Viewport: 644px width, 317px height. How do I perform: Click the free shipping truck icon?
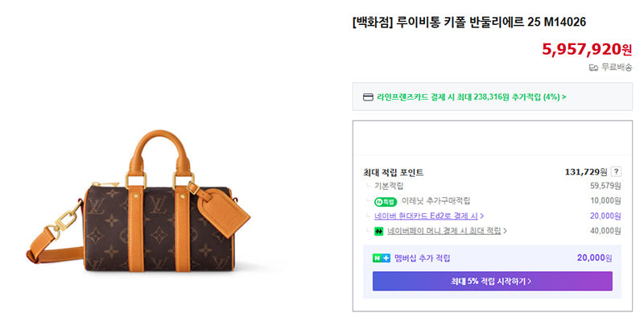click(593, 68)
